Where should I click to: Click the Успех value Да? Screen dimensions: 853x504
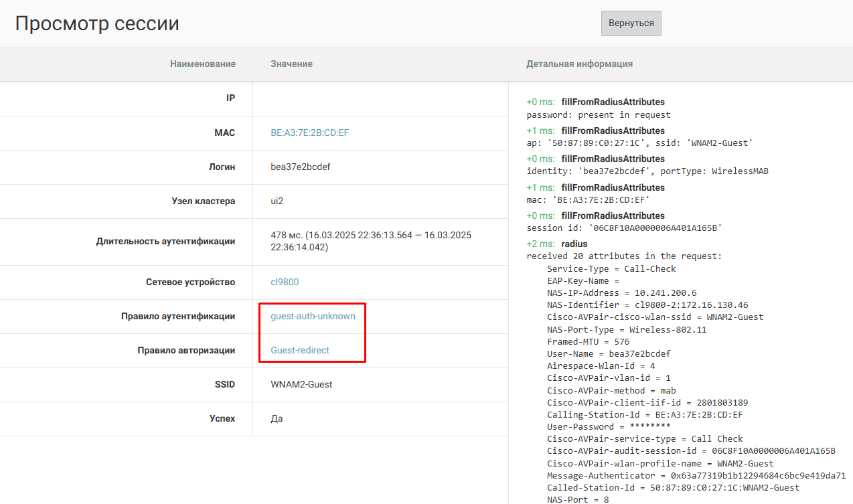pyautogui.click(x=277, y=418)
